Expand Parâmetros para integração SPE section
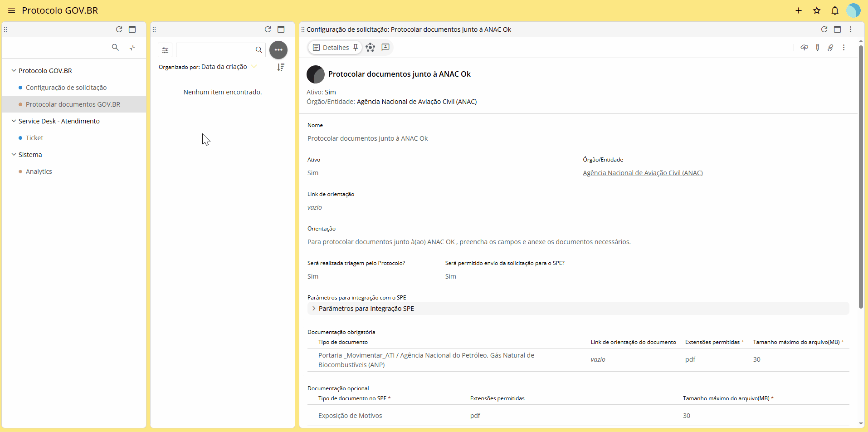This screenshot has width=868, height=432. [578, 309]
